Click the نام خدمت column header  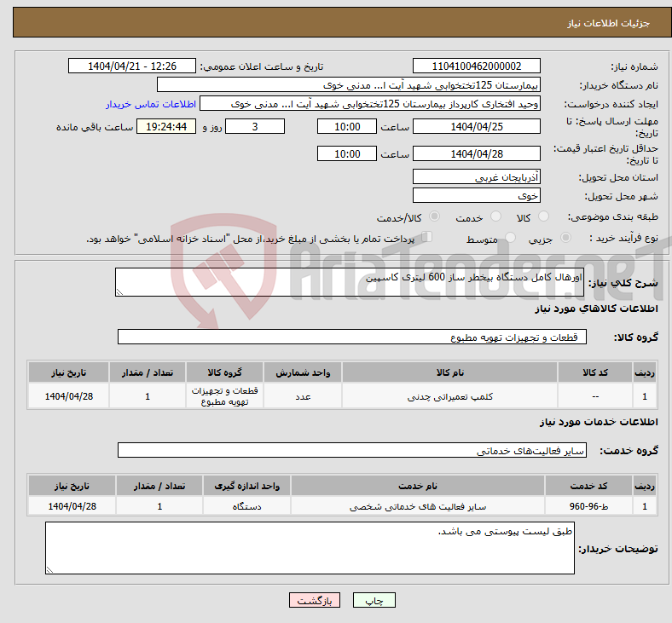417,486
